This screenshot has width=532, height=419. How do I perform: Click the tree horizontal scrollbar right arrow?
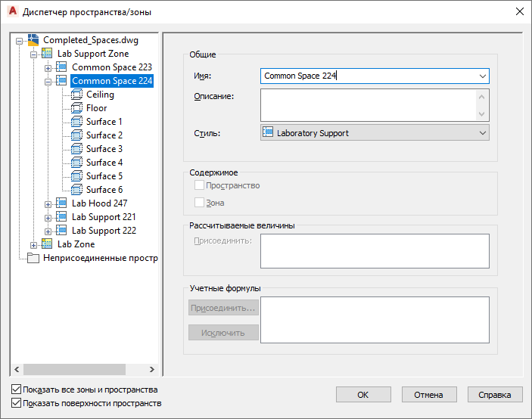pos(151,369)
